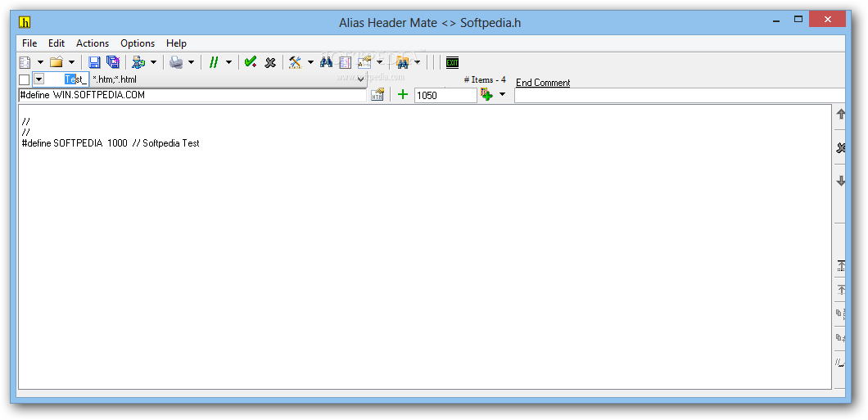The height and width of the screenshot is (420, 868).
Task: Open the File menu
Action: click(29, 43)
